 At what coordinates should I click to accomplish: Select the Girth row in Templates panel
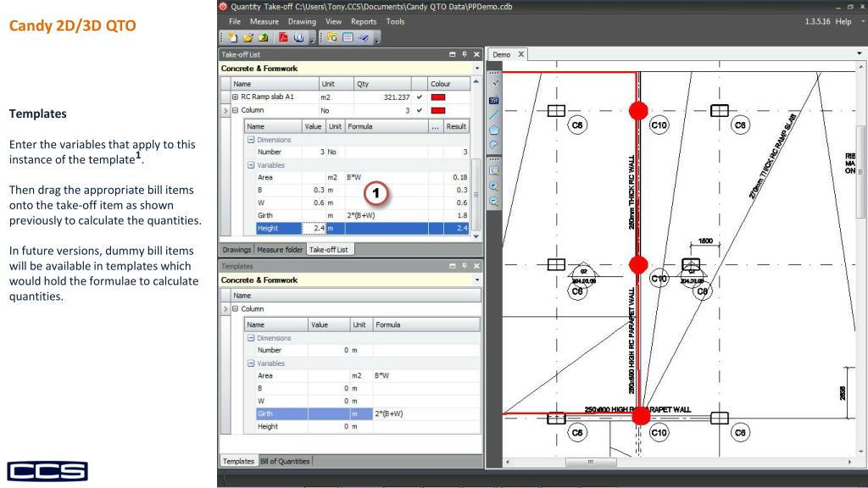tap(368, 413)
